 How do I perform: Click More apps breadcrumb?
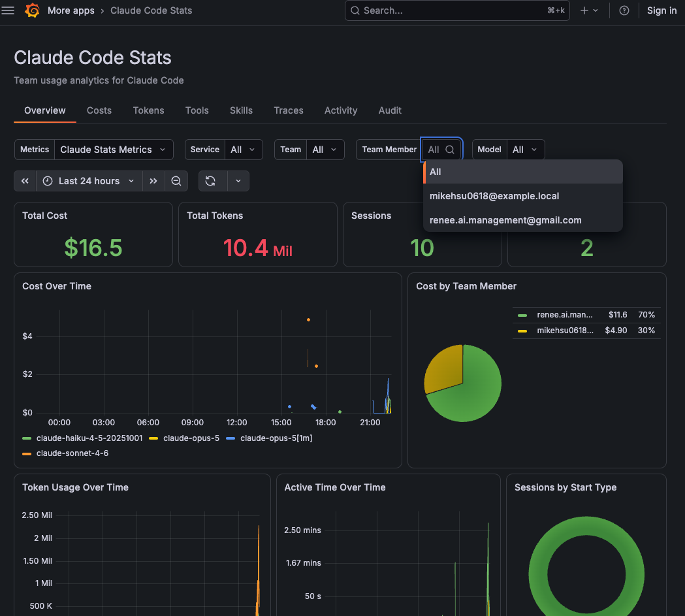coord(71,10)
